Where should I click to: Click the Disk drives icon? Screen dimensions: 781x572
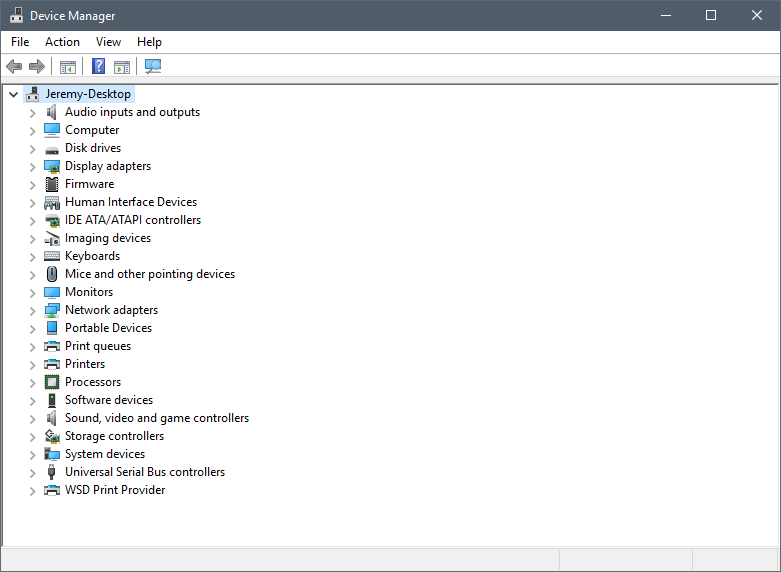tap(52, 149)
